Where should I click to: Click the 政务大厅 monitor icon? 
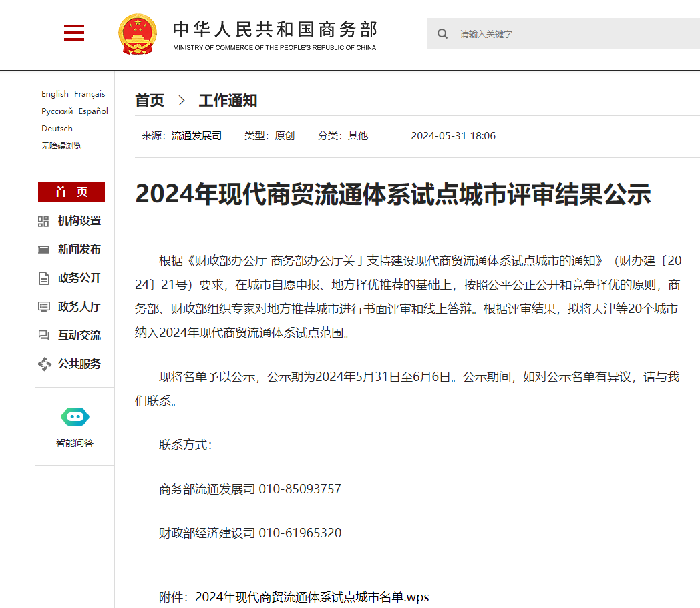pos(44,307)
